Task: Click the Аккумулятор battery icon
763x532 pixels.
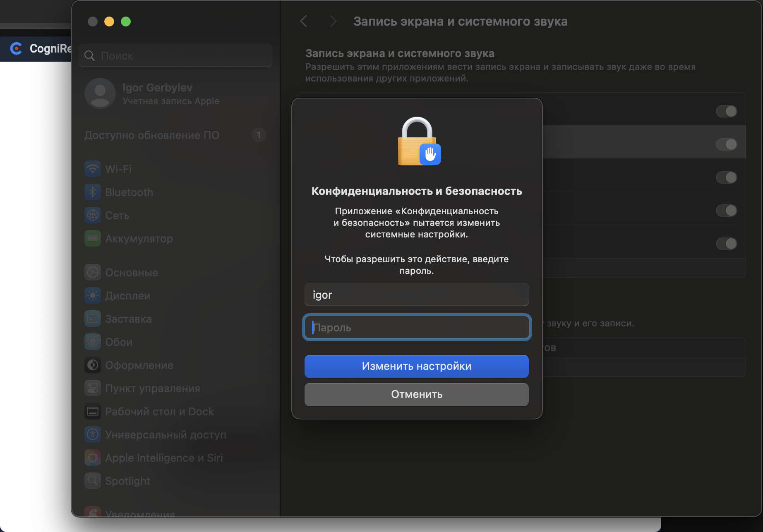Action: [93, 238]
